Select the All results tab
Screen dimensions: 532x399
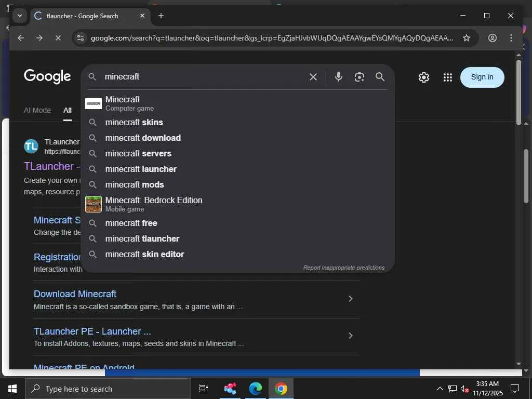(x=67, y=110)
